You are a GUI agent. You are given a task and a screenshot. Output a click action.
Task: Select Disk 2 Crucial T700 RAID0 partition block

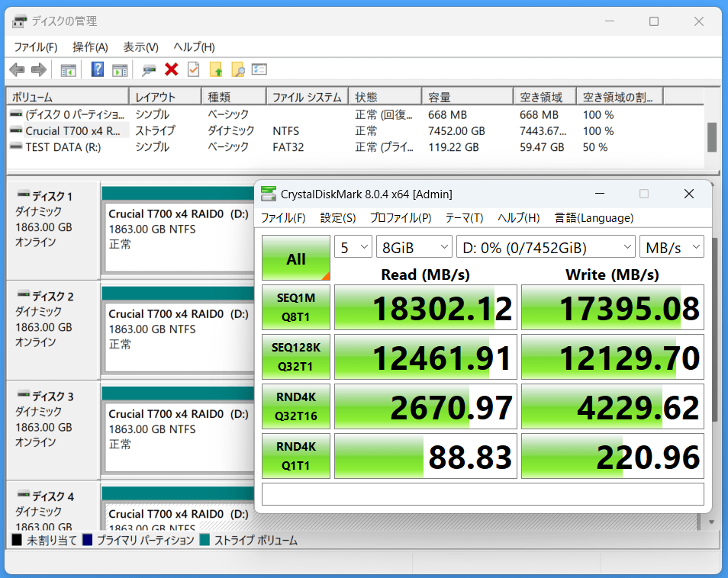(x=179, y=337)
